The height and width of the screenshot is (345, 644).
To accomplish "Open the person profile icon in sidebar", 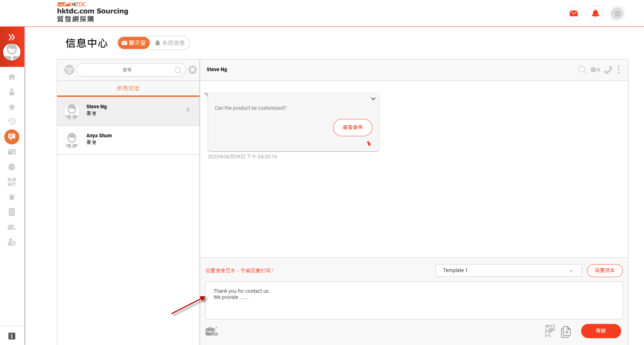I will coord(12,92).
